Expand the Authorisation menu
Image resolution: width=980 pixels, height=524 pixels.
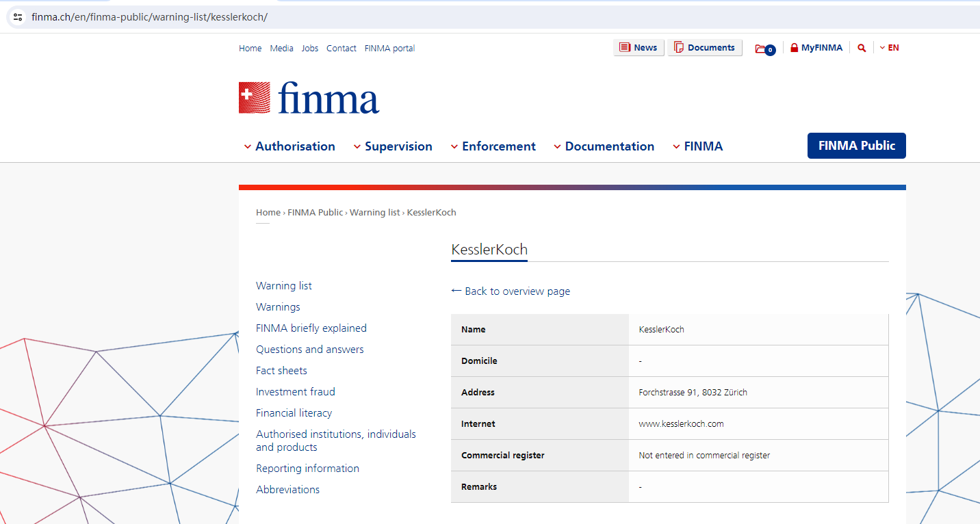pos(289,146)
